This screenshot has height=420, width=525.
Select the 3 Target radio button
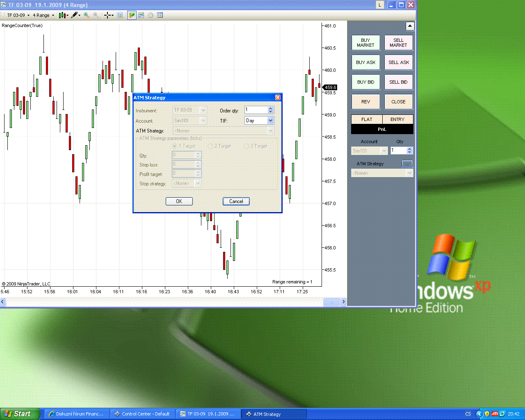(247, 146)
